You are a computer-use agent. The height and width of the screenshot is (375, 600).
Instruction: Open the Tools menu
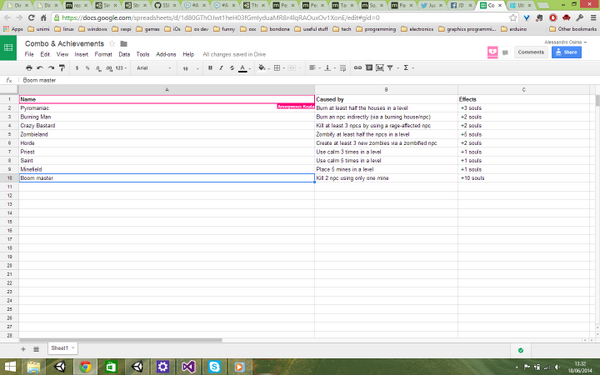[143, 54]
